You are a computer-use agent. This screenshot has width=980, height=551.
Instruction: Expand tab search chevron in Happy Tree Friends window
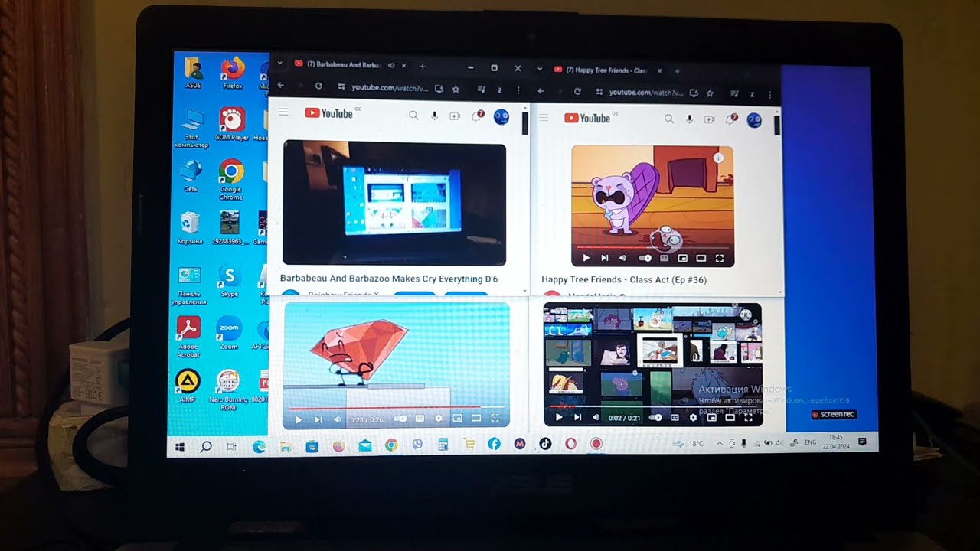click(x=541, y=70)
